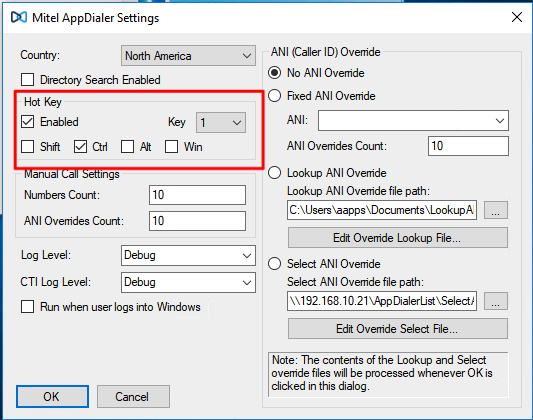The image size is (533, 420).
Task: Select the Fixed ANI Override radio button
Action: [x=275, y=96]
